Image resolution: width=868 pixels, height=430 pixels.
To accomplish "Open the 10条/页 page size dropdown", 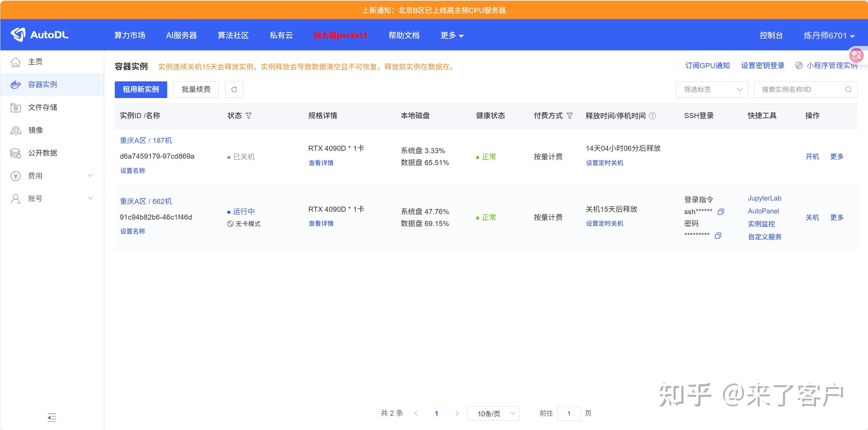I will coord(493,413).
